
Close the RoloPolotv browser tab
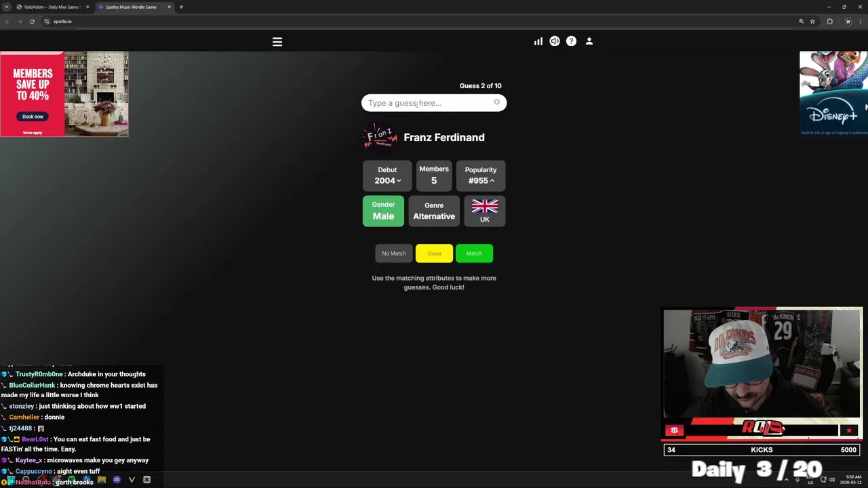[87, 7]
